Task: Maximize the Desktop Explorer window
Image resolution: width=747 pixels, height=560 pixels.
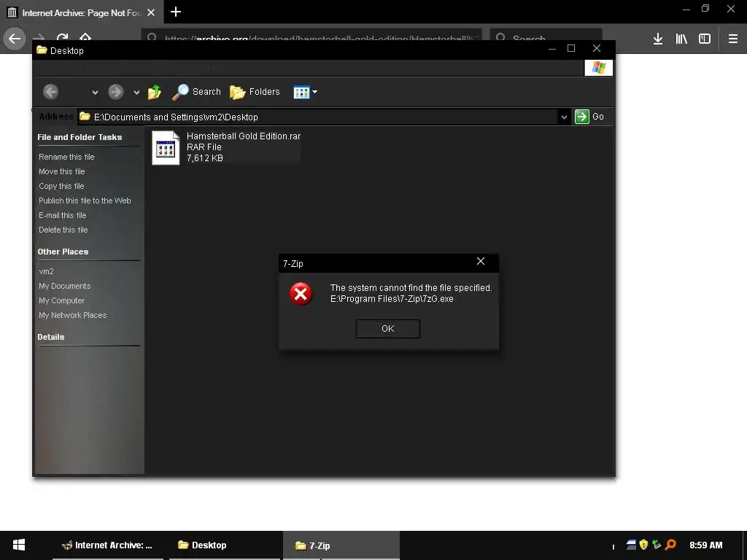Action: tap(571, 49)
